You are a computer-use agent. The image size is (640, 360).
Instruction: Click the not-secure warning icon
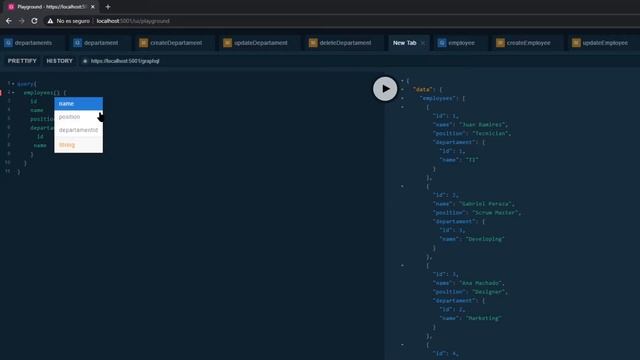(x=50, y=21)
